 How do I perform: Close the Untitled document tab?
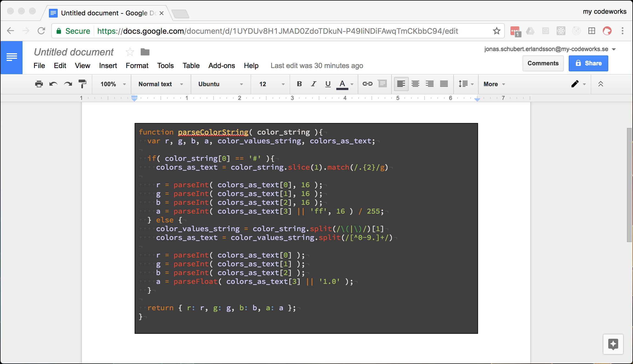(162, 13)
